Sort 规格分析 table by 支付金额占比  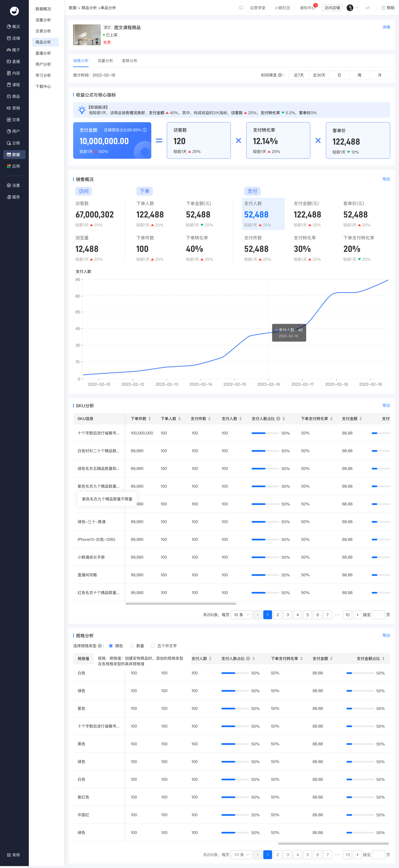(383, 659)
